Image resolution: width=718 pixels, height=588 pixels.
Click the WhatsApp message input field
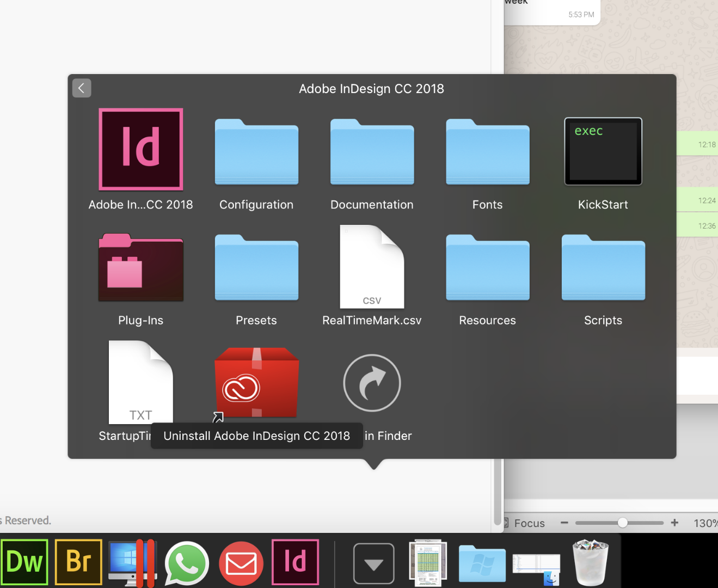pyautogui.click(x=697, y=376)
